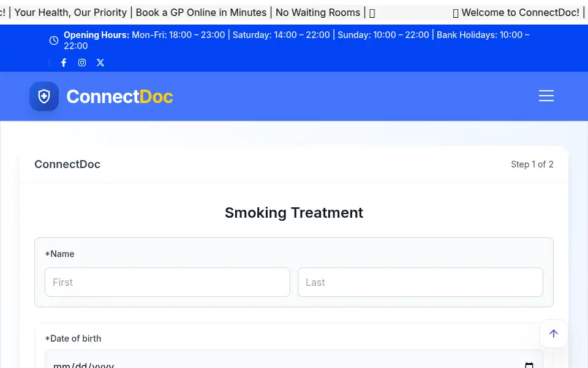
Task: Focus the First name input field
Action: point(167,282)
